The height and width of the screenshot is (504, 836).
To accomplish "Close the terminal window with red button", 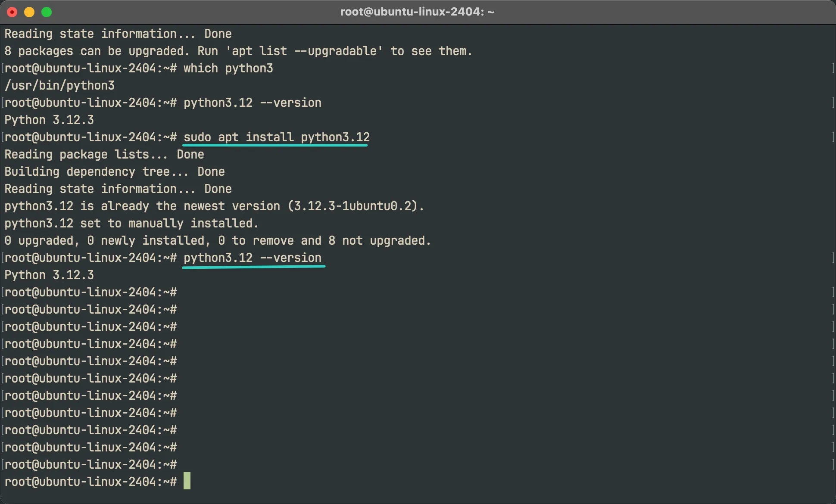I will (12, 12).
